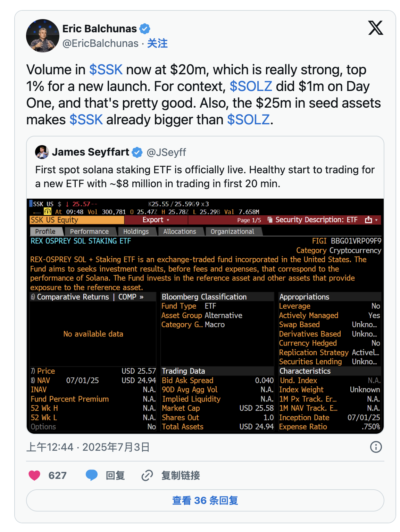Expand Comparative Returns COMP arrow

pyautogui.click(x=141, y=297)
